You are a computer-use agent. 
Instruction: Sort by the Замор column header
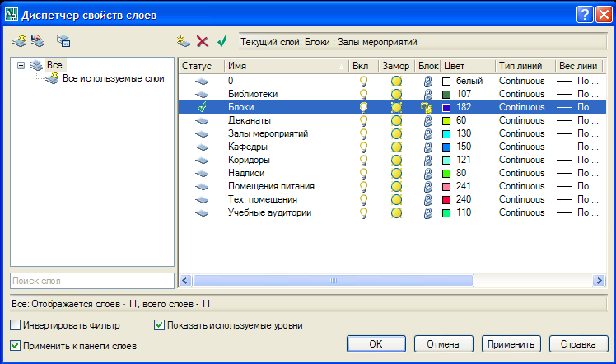[x=396, y=66]
